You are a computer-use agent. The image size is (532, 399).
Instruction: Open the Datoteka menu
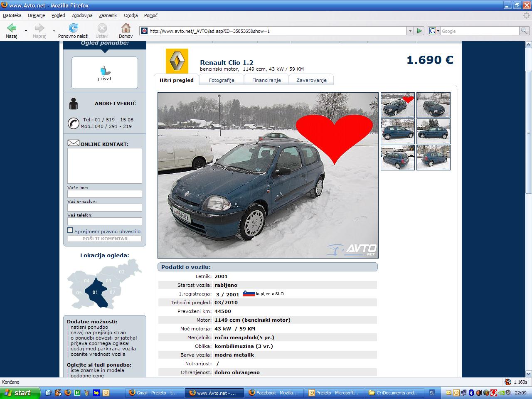[x=12, y=15]
